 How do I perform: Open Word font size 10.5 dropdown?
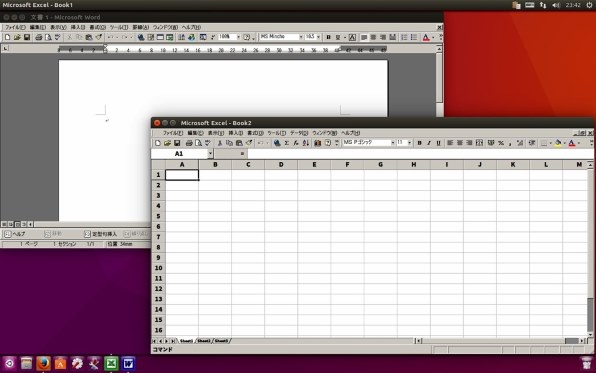[318, 37]
